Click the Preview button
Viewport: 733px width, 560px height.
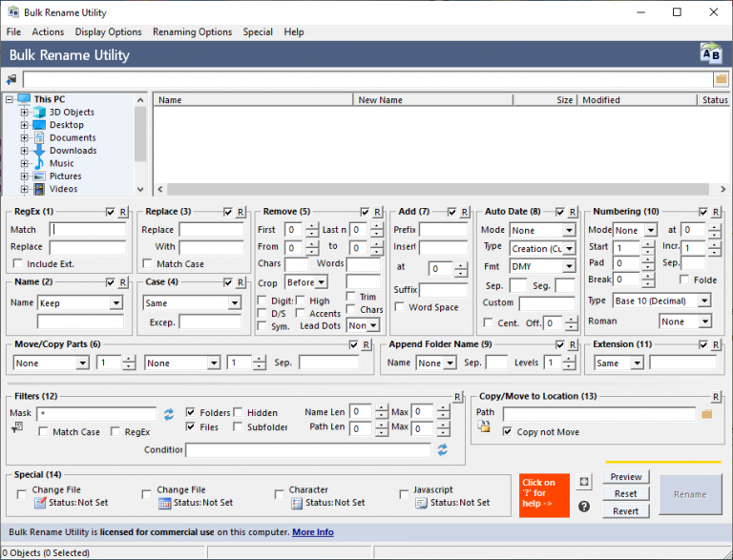pos(626,477)
